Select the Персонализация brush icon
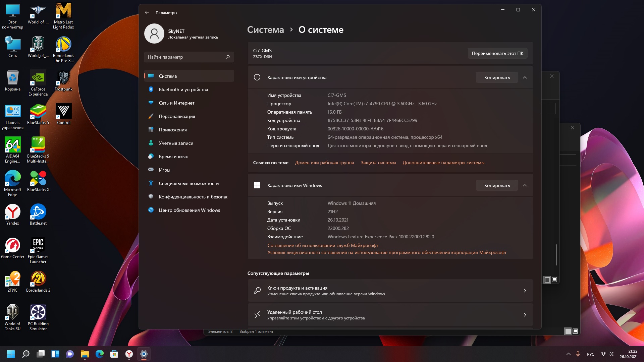Viewport: 644px width, 362px height. tap(151, 116)
